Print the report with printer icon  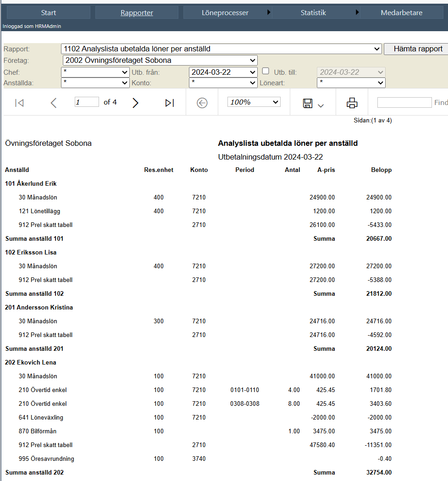352,103
